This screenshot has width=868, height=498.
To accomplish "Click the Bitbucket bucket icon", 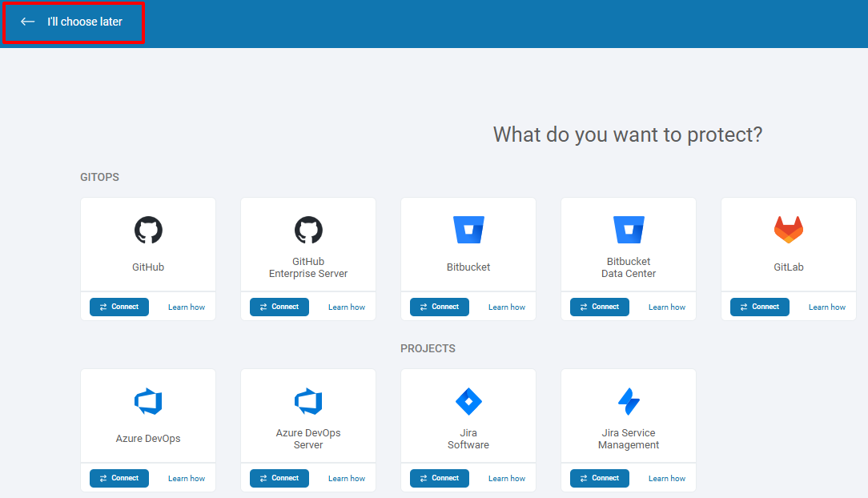I will pos(468,231).
